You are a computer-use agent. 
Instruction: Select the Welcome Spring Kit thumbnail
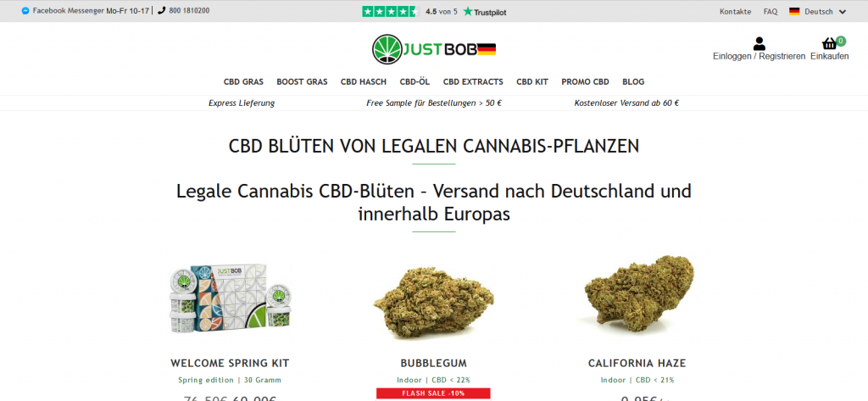click(230, 298)
